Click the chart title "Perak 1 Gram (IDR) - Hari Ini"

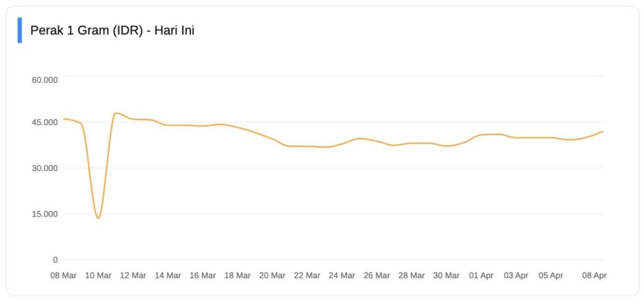[x=113, y=30]
